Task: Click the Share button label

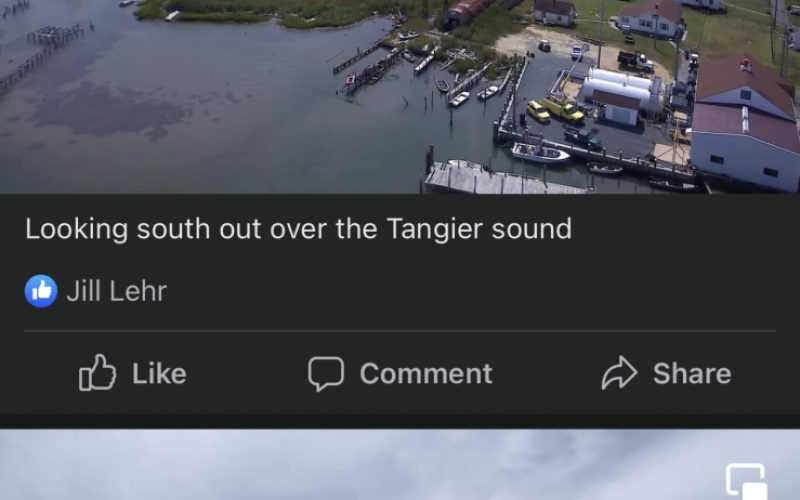Action: [x=692, y=373]
